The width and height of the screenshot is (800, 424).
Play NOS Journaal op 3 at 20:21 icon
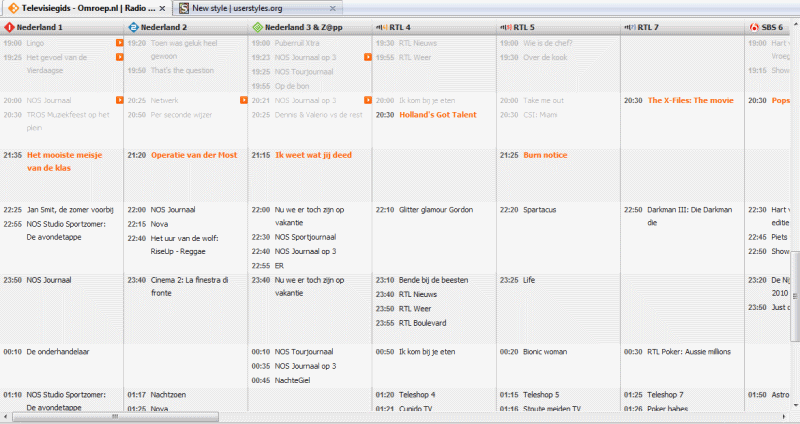pos(368,100)
